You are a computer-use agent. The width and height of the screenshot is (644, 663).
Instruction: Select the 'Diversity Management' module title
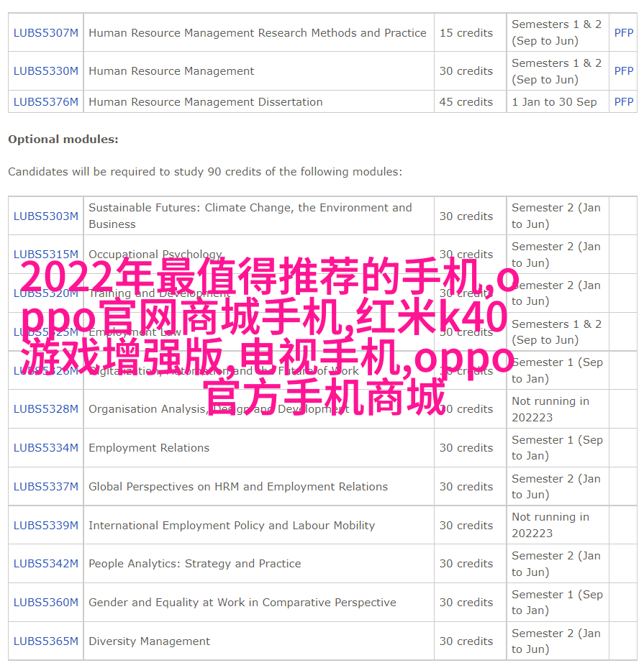point(150,641)
